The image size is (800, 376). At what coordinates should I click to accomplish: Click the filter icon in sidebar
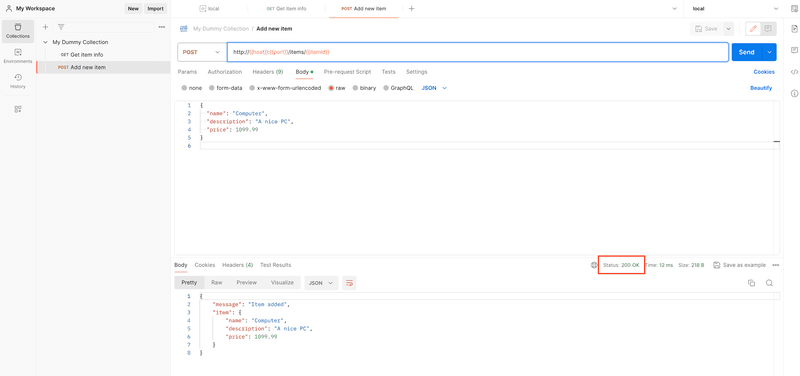coord(61,27)
